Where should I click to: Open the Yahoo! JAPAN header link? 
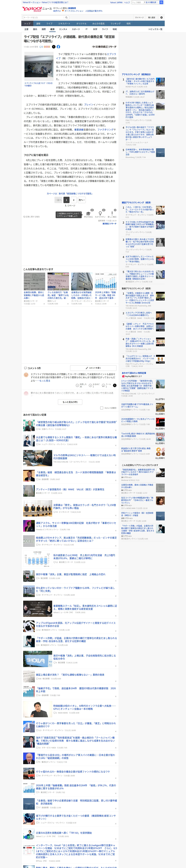(116, 2)
